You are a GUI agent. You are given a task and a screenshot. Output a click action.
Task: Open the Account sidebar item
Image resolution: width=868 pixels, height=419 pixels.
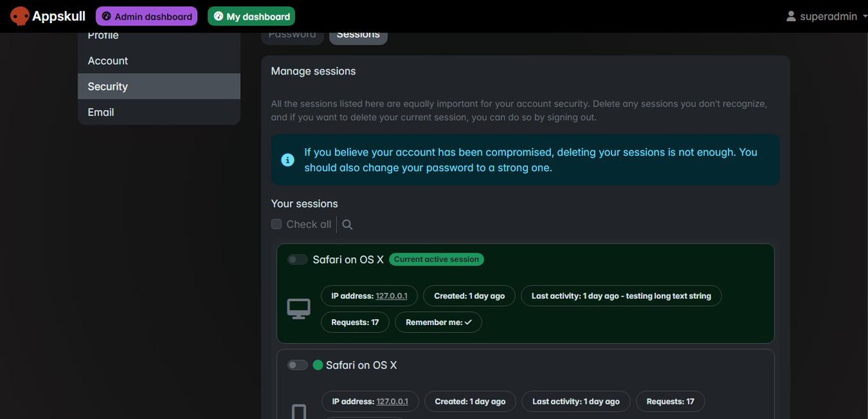click(x=159, y=61)
